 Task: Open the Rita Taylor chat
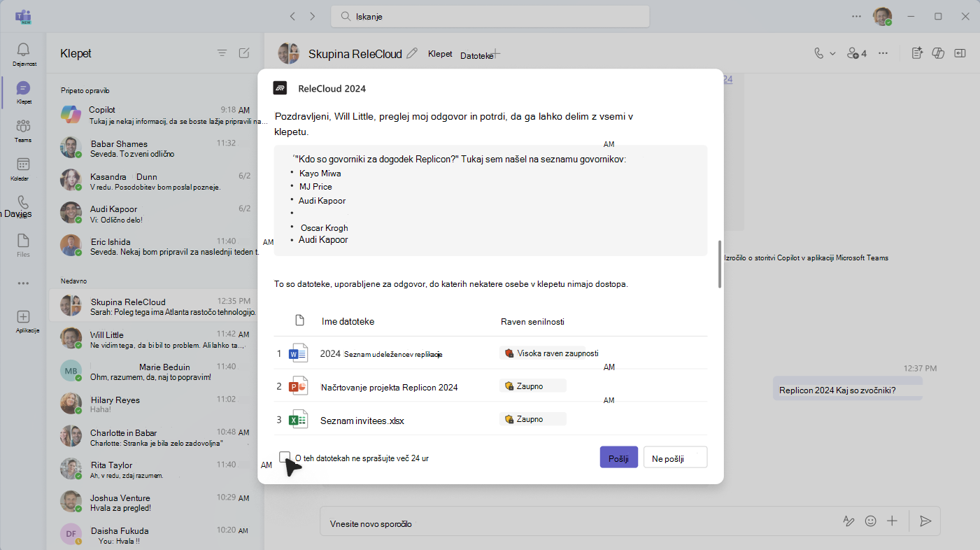tap(155, 470)
